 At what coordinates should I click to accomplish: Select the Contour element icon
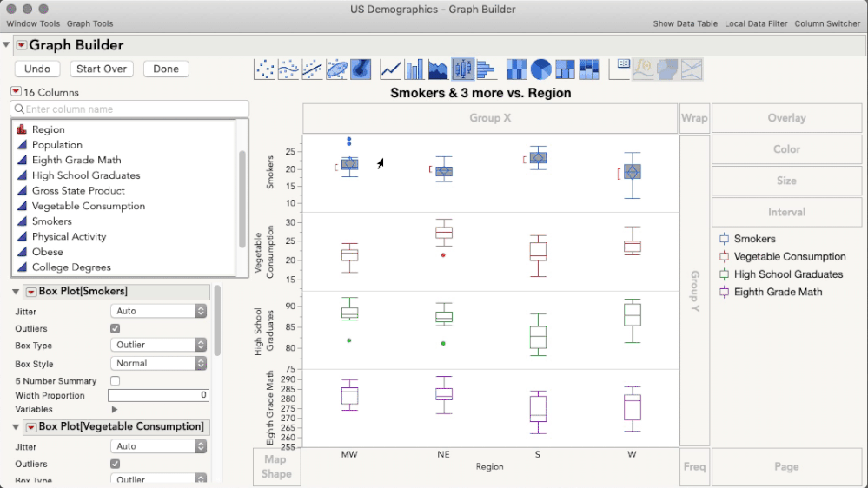click(361, 69)
